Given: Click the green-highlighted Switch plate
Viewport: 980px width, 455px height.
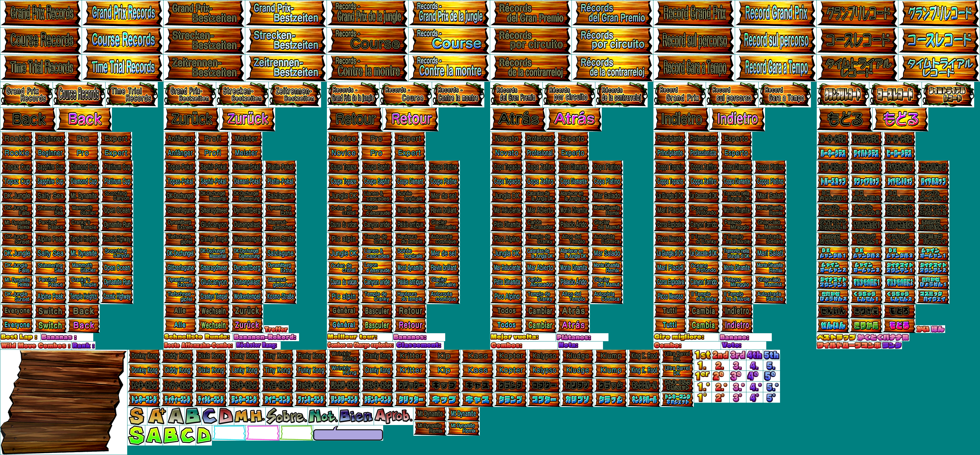Looking at the screenshot, I should 50,326.
